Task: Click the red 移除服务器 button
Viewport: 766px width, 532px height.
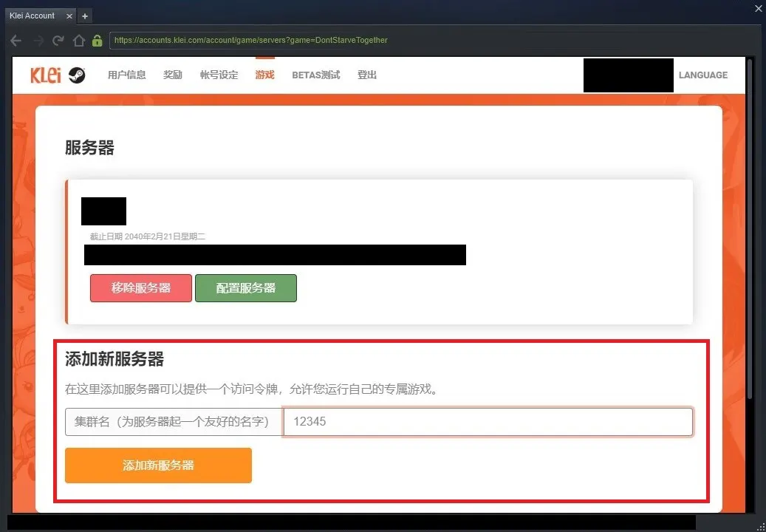Action: 141,288
